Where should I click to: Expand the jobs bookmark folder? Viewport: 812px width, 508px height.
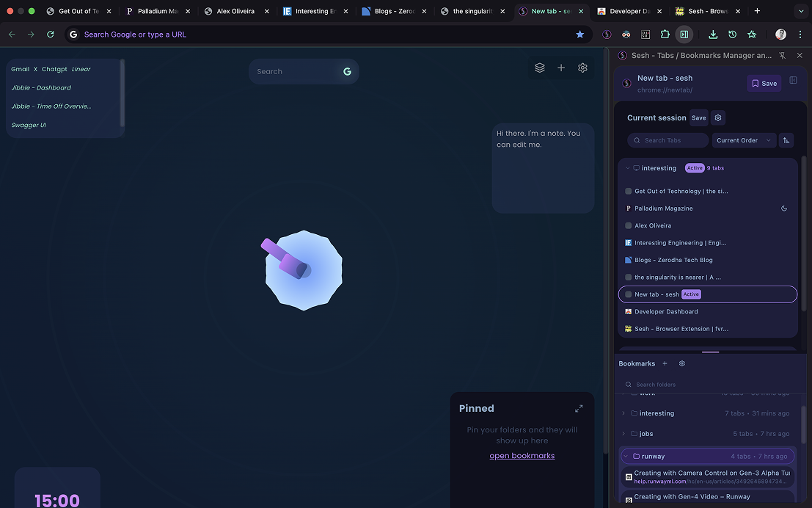tap(624, 434)
